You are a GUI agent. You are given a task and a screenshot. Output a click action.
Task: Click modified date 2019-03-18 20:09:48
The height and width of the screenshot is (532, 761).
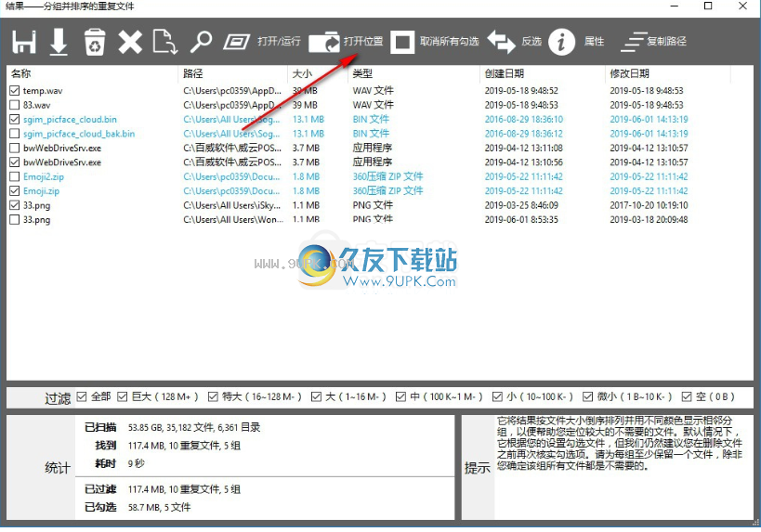(x=649, y=220)
